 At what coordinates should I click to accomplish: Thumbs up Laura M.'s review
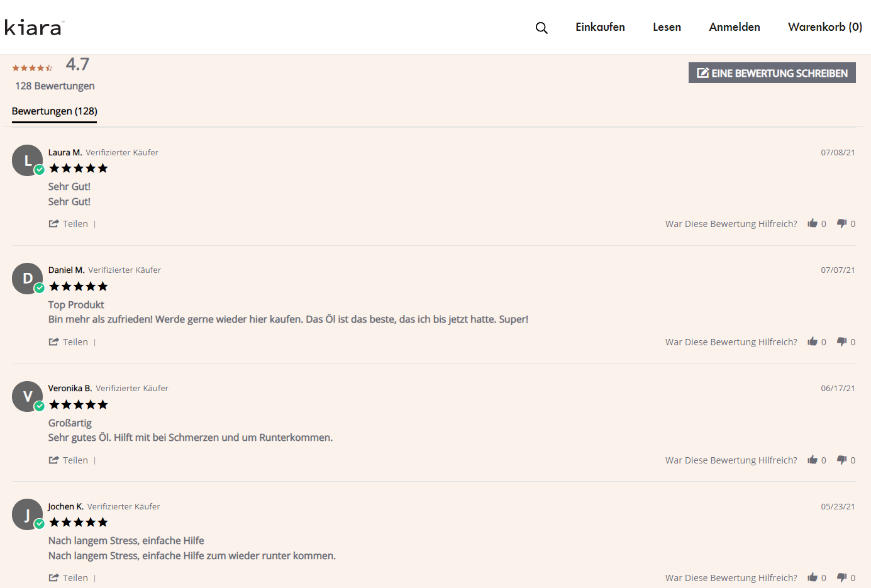(813, 223)
